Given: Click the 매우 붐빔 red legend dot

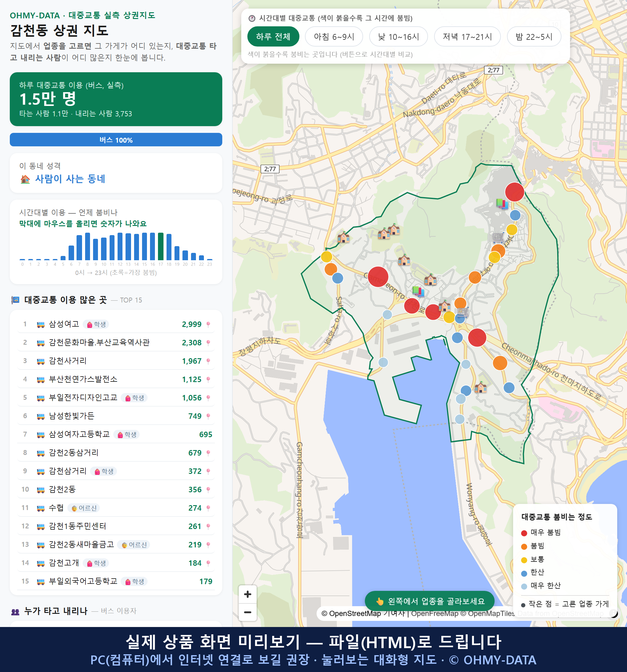Looking at the screenshot, I should [524, 533].
